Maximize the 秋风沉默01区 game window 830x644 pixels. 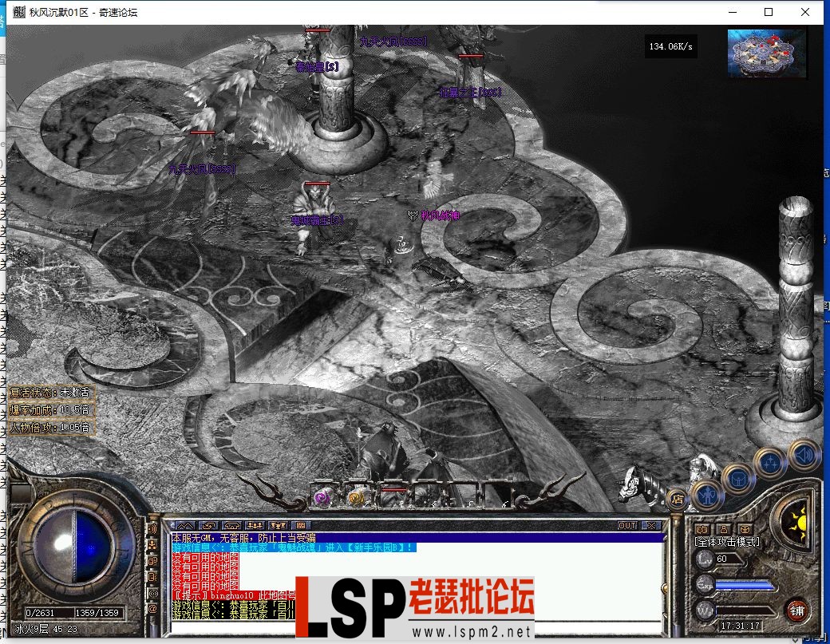click(x=769, y=12)
